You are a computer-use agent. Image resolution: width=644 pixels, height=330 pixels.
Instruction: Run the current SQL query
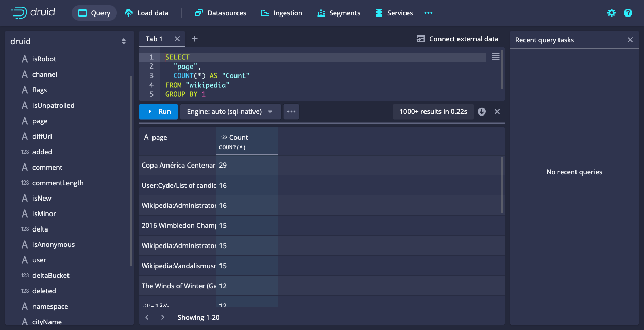(x=158, y=111)
